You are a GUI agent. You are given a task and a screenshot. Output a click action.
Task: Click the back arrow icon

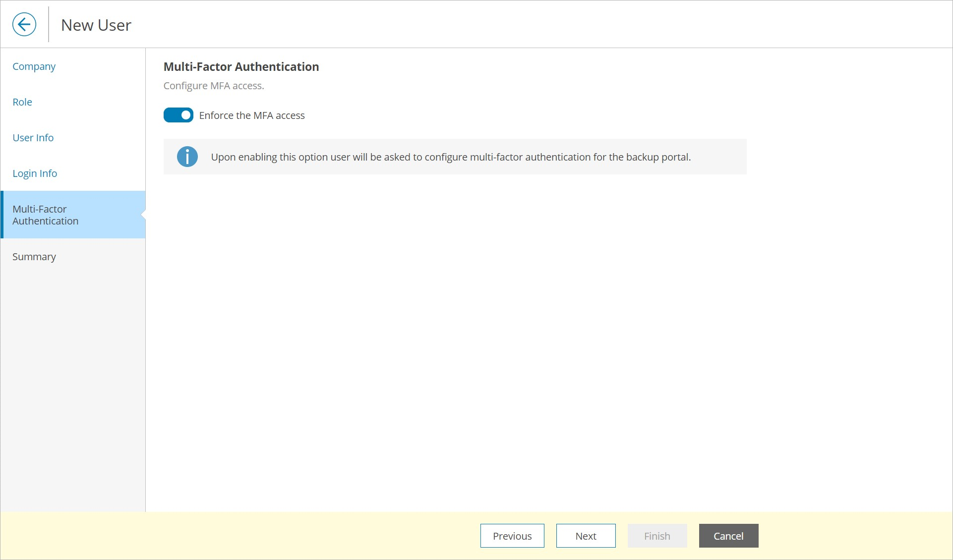pyautogui.click(x=24, y=24)
